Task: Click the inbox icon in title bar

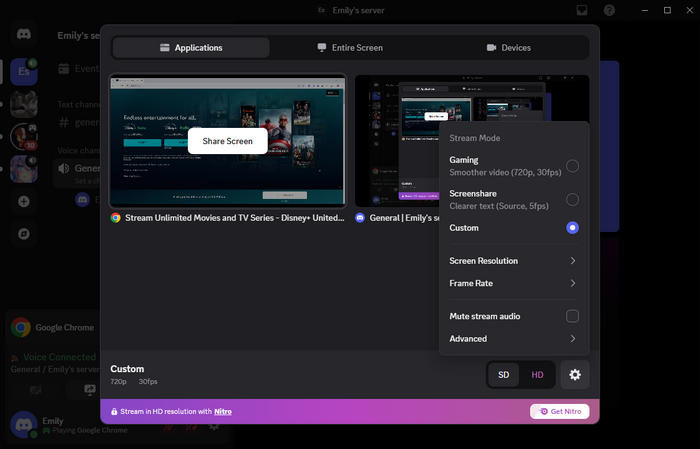Action: pyautogui.click(x=582, y=10)
